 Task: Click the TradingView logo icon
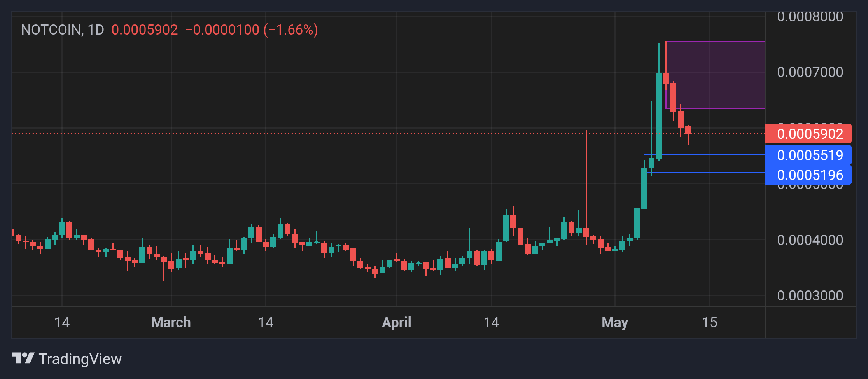tap(23, 358)
